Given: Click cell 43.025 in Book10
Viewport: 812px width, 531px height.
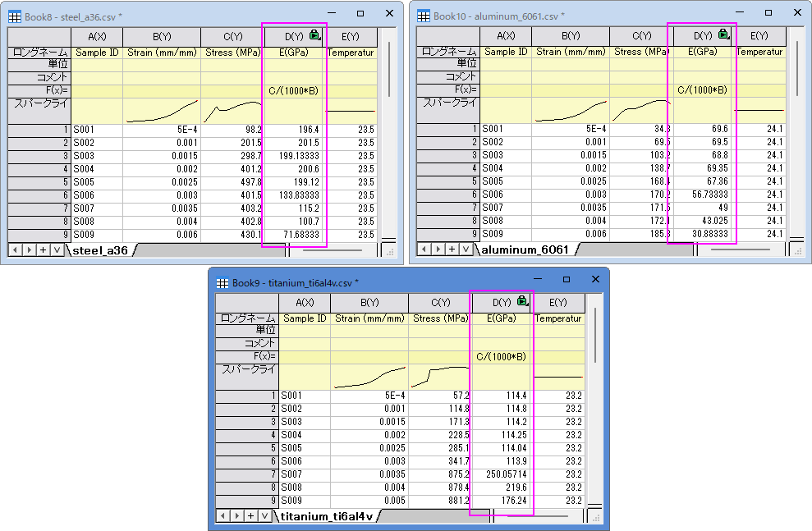Looking at the screenshot, I should (x=703, y=221).
